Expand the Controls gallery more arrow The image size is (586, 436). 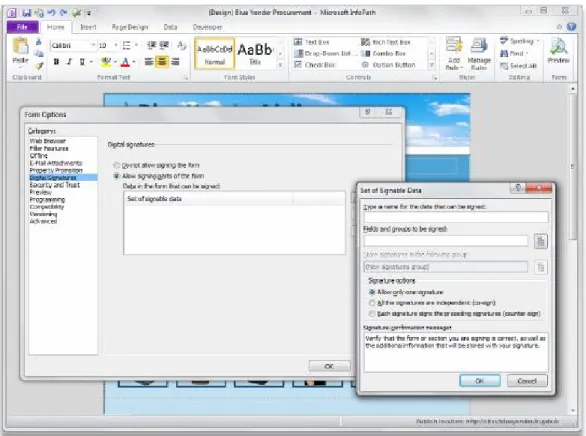[432, 65]
